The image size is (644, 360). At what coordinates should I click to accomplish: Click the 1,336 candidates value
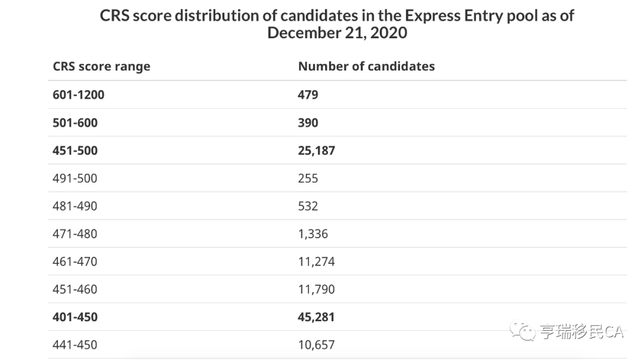pos(313,233)
